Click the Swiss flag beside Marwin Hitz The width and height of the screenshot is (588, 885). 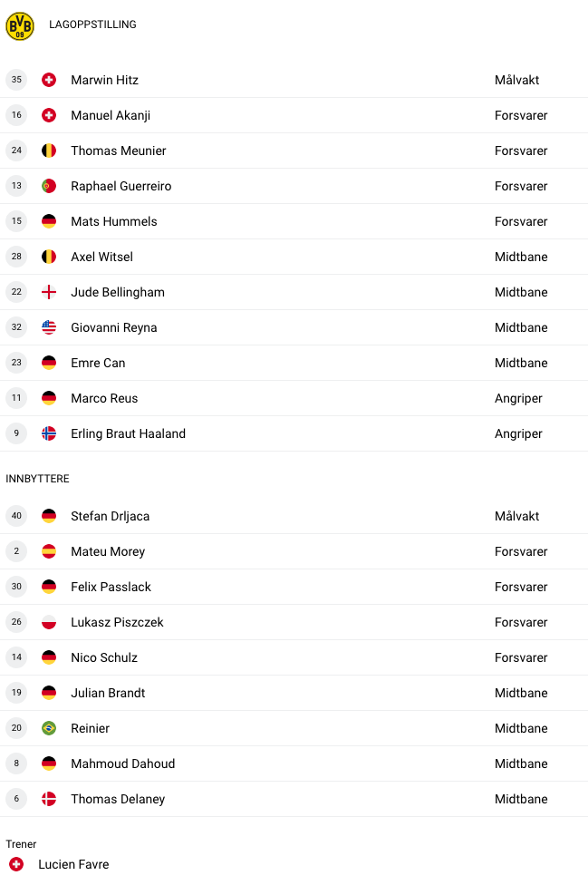click(x=49, y=80)
